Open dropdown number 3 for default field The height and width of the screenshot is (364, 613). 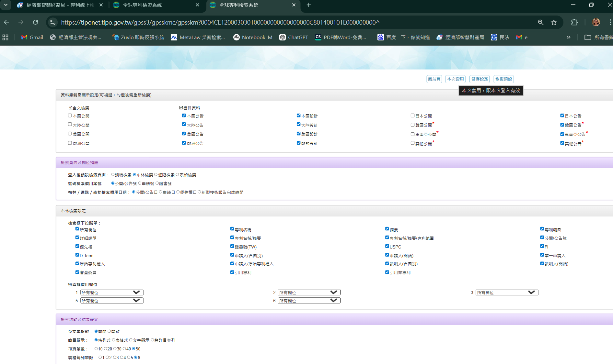507,292
